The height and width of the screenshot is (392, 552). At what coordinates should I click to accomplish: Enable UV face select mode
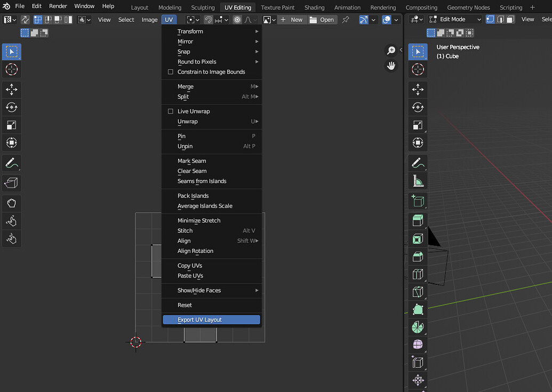click(x=58, y=20)
